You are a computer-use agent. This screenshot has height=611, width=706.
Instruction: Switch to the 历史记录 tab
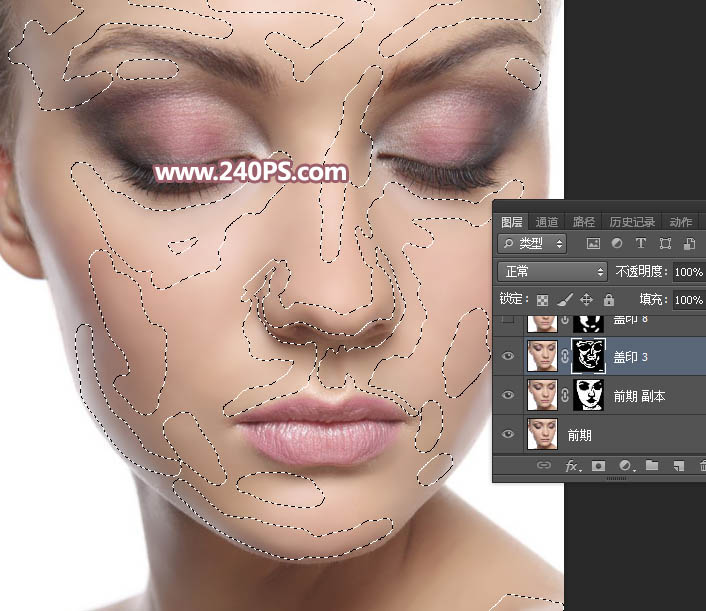(632, 222)
